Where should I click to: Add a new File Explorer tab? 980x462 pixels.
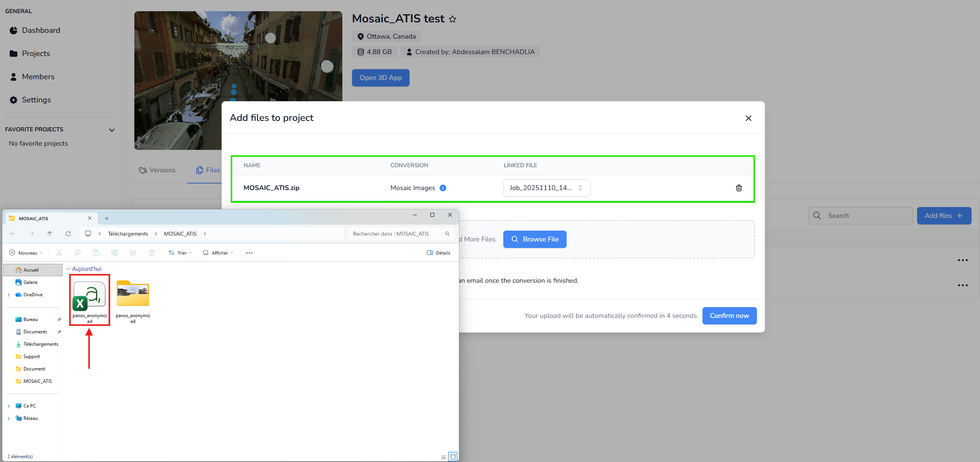pos(107,219)
